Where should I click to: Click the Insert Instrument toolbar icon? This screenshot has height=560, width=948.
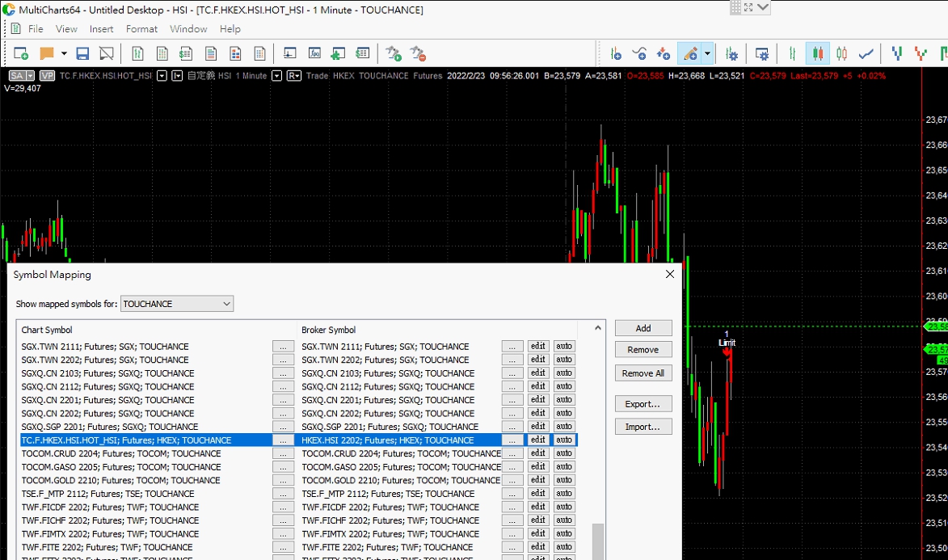coord(616,54)
